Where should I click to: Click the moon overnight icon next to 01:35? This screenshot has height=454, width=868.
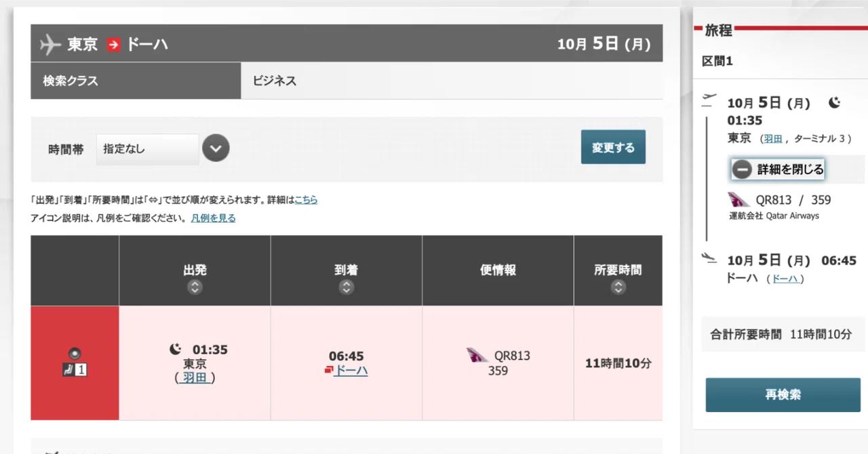[x=175, y=349]
